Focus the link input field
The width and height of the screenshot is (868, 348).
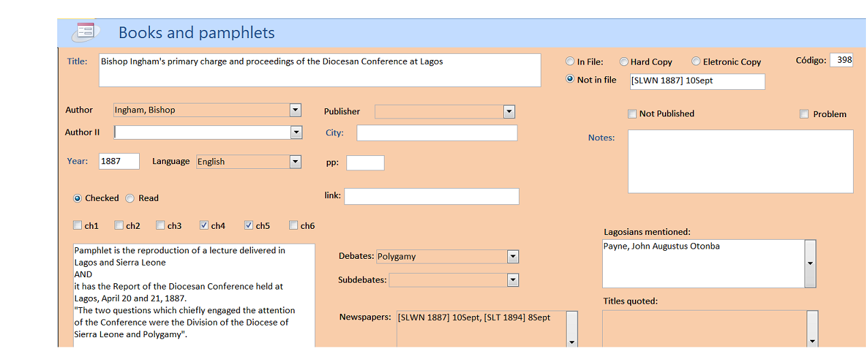tap(431, 196)
